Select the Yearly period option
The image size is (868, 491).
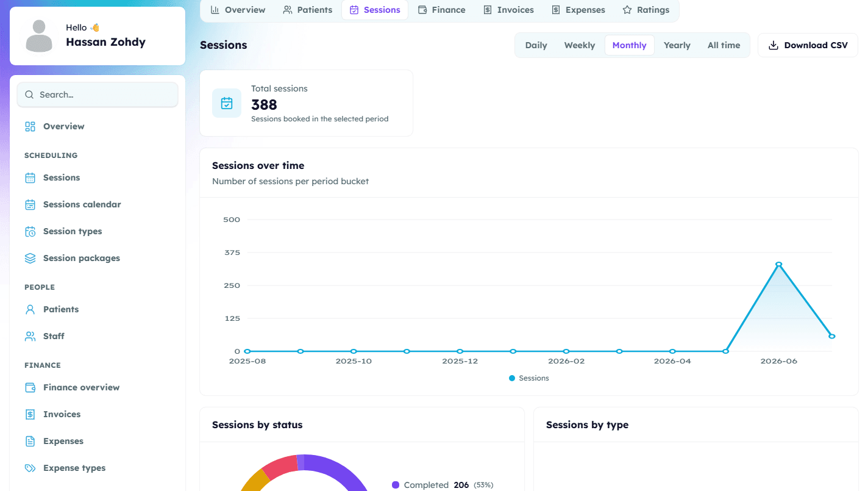pyautogui.click(x=677, y=45)
